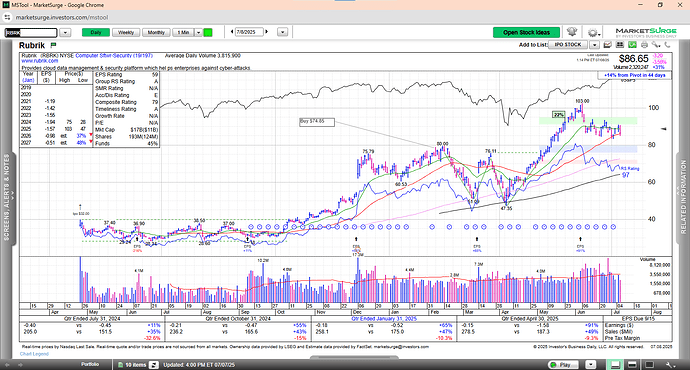Click the symbol input field
This screenshot has width=690, height=370.
click(x=31, y=33)
